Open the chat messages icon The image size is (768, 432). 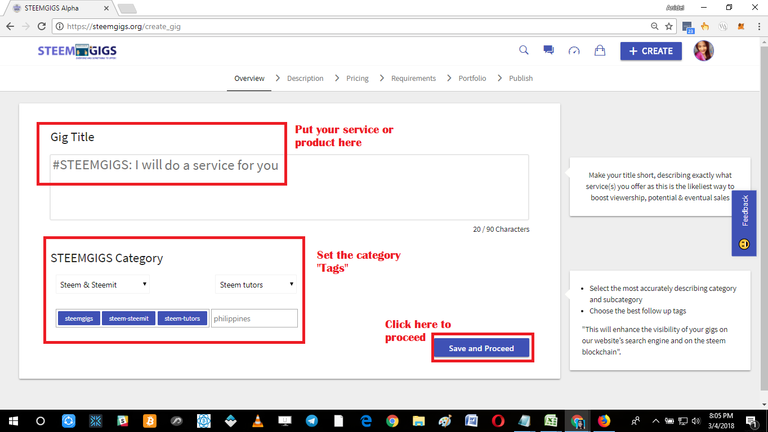click(549, 50)
